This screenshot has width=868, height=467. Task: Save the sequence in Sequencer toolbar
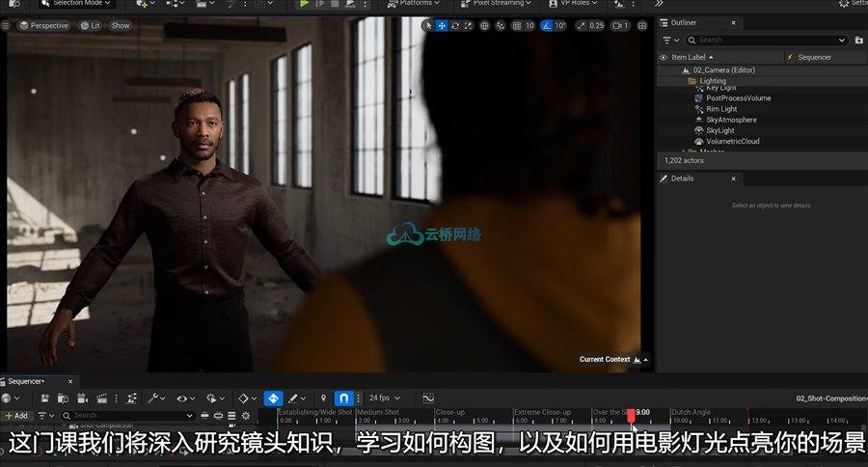click(44, 398)
